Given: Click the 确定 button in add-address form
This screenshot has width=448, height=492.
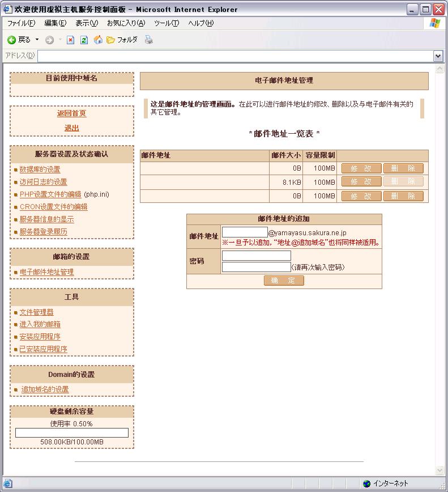Looking at the screenshot, I should pyautogui.click(x=284, y=281).
